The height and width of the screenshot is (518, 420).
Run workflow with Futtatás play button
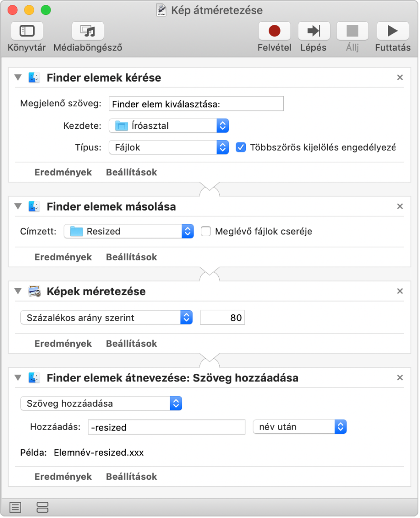(392, 31)
